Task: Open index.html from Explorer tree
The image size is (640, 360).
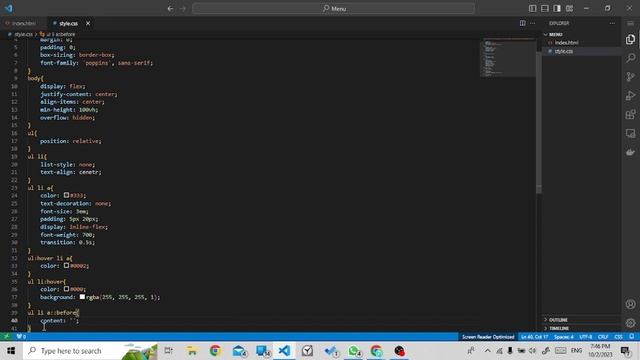Action: pyautogui.click(x=566, y=42)
